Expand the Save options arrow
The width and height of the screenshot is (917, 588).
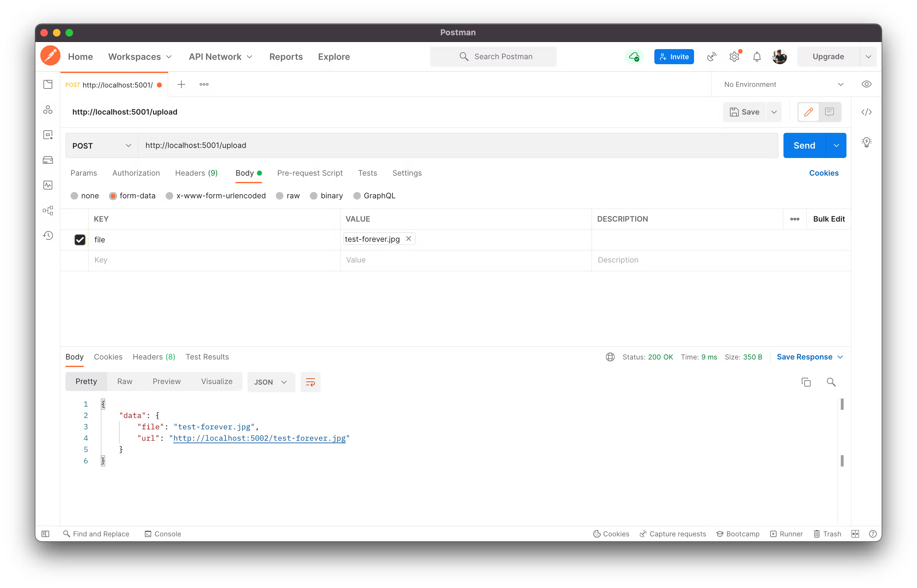point(774,112)
